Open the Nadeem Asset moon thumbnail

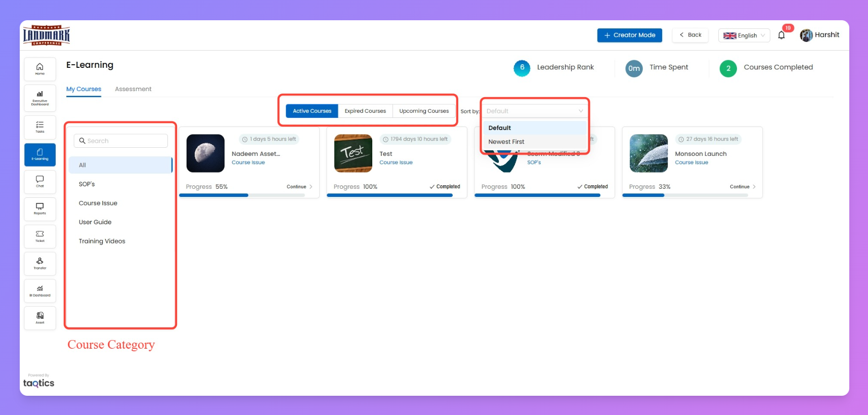pyautogui.click(x=205, y=153)
